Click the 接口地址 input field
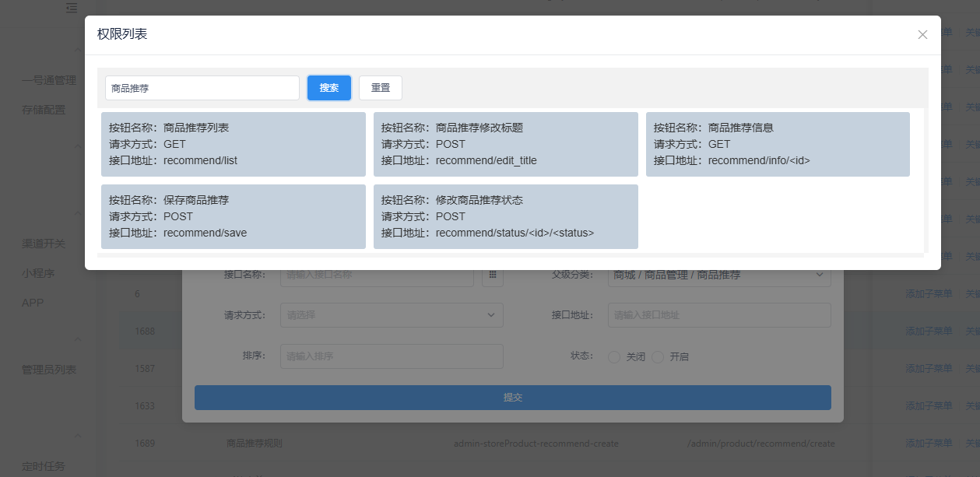Viewport: 980px width, 477px height. (x=718, y=315)
